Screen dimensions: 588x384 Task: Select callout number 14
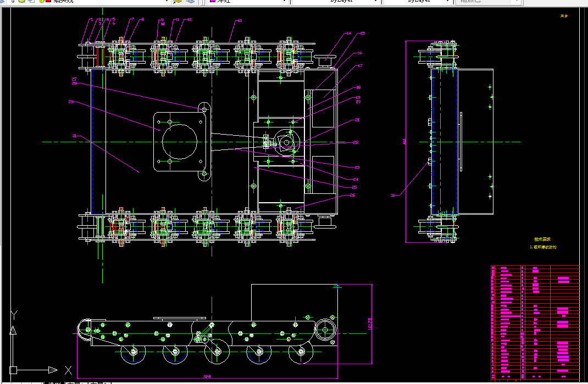pyautogui.click(x=349, y=33)
